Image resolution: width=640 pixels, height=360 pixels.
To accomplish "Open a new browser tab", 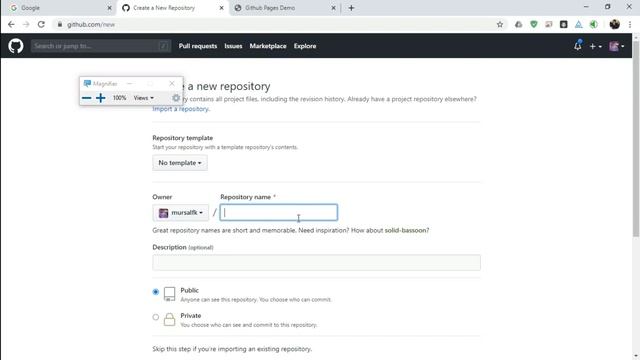I will (x=351, y=8).
